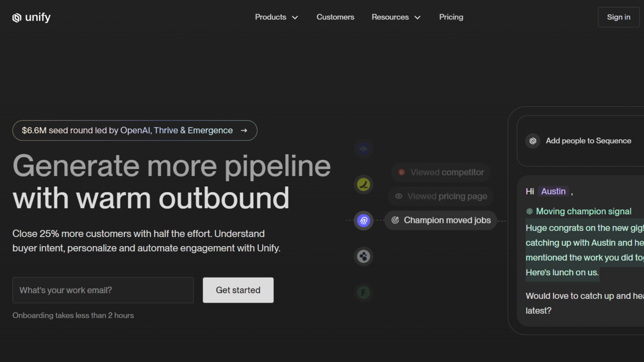Click the dark blue waveform circle icon
Image resolution: width=644 pixels, height=362 pixels.
pyautogui.click(x=364, y=148)
